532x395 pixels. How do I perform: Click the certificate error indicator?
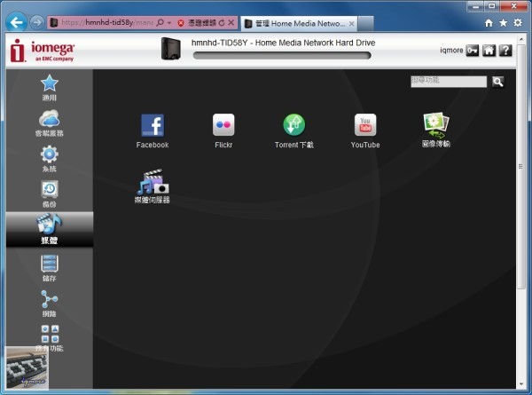(x=196, y=23)
